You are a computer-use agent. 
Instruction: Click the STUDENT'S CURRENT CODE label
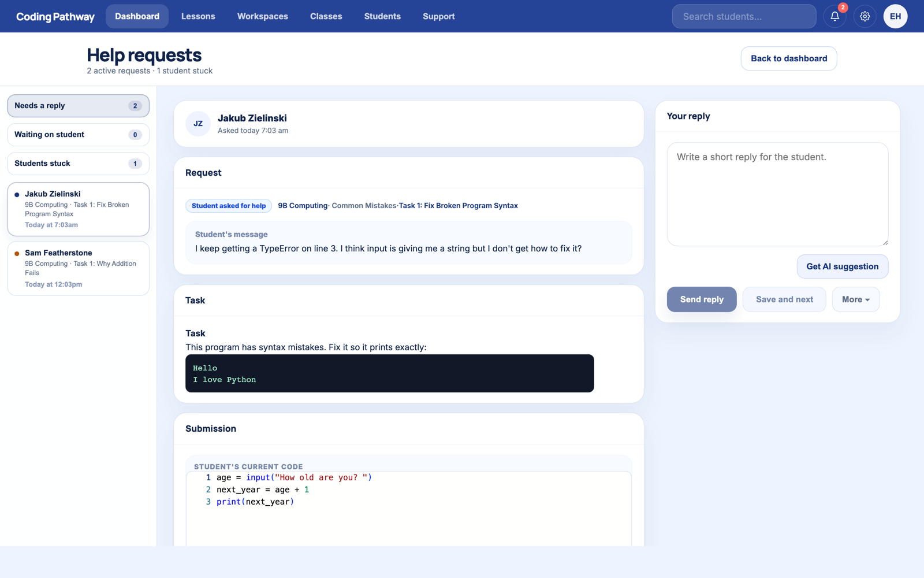pos(248,466)
